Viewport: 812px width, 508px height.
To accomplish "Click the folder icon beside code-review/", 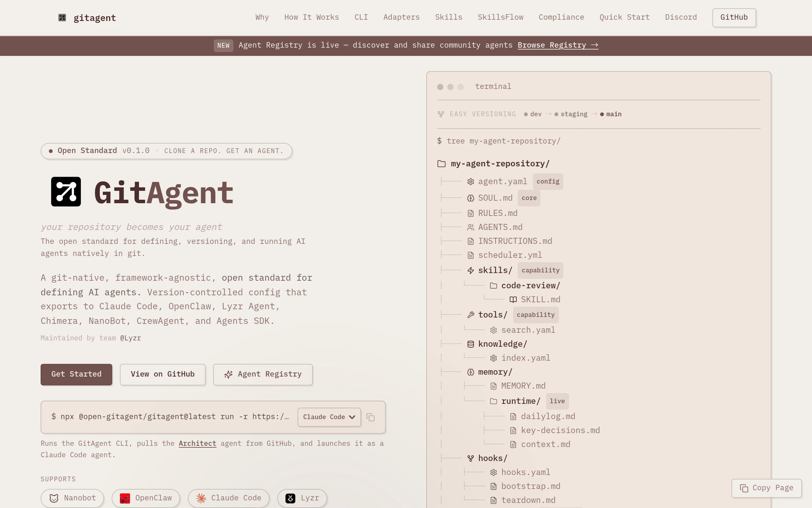I will (x=493, y=285).
